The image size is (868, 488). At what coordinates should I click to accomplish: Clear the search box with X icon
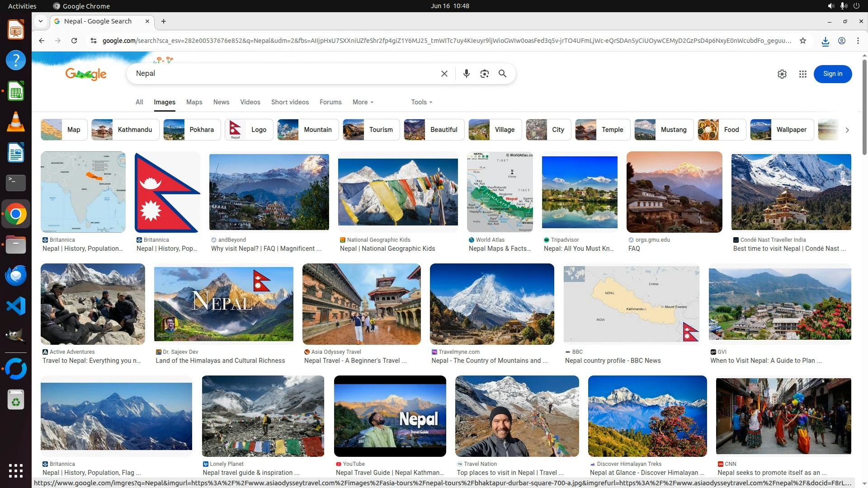(444, 74)
